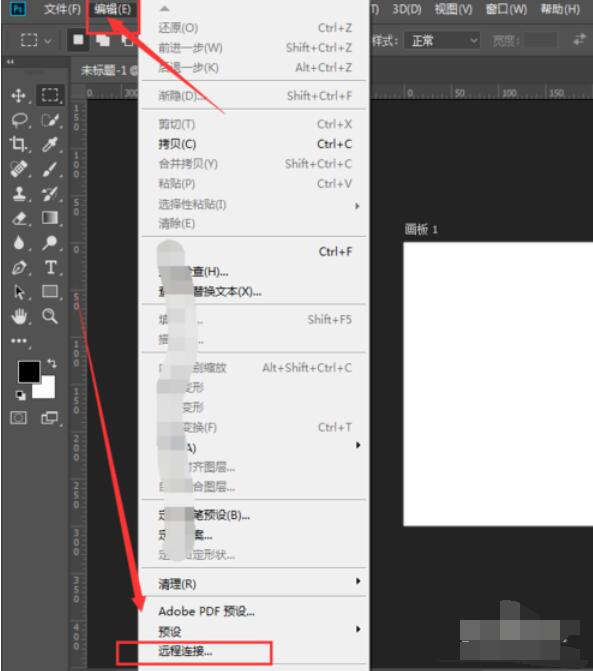Choose 前进一步(W) in the Edit menu
Image resolution: width=593 pixels, height=671 pixels.
255,48
